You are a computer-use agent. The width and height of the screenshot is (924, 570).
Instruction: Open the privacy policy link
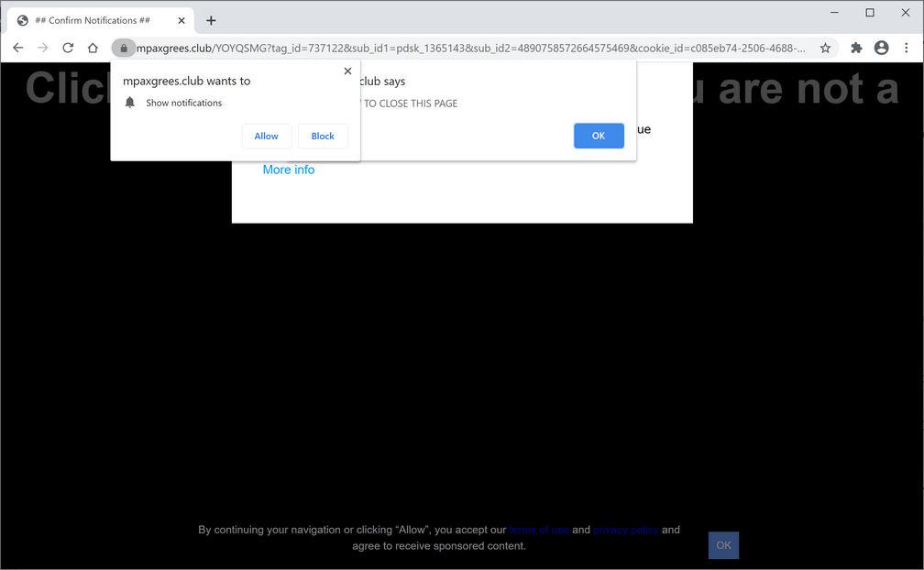[x=625, y=529]
